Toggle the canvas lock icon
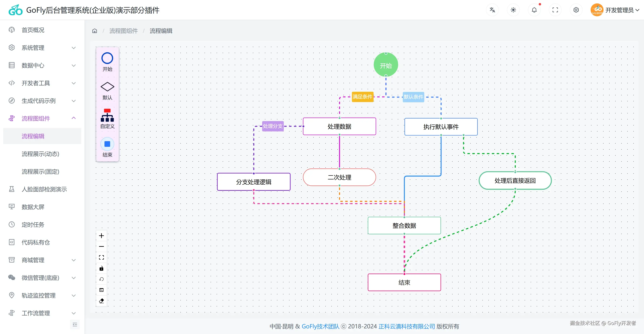 pos(101,268)
